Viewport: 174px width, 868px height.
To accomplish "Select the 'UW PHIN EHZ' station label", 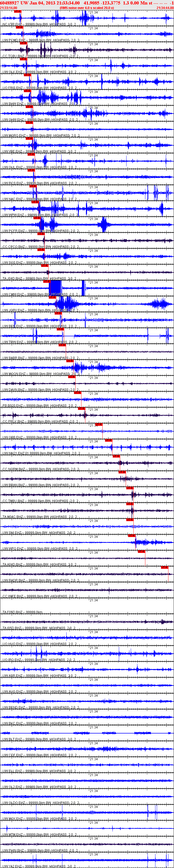I will pos(13,850).
